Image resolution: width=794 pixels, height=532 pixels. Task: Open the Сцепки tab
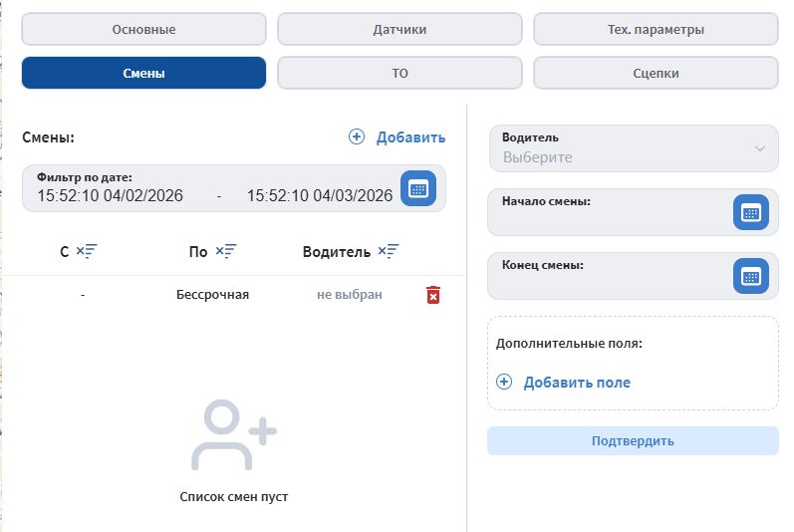(x=656, y=73)
